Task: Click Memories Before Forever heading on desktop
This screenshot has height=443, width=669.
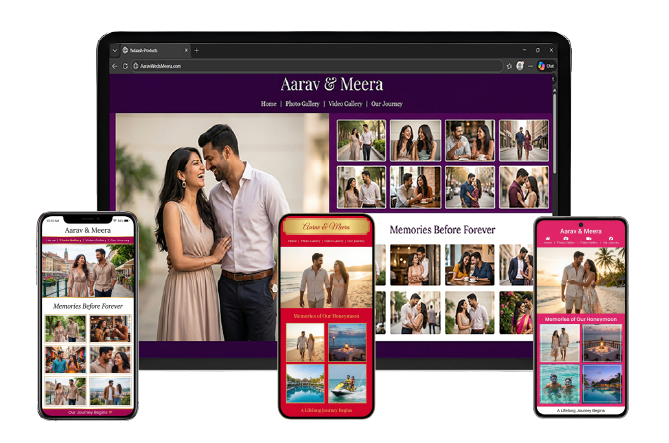Action: click(x=442, y=230)
